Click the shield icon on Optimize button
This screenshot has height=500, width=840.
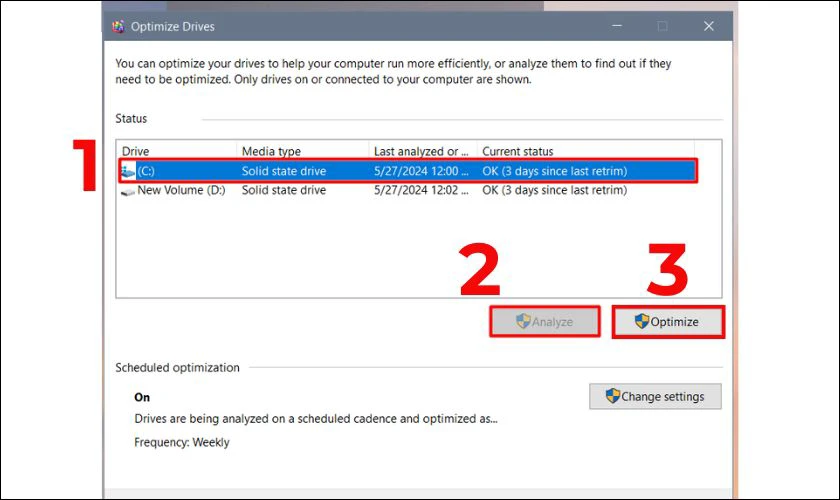click(x=642, y=321)
